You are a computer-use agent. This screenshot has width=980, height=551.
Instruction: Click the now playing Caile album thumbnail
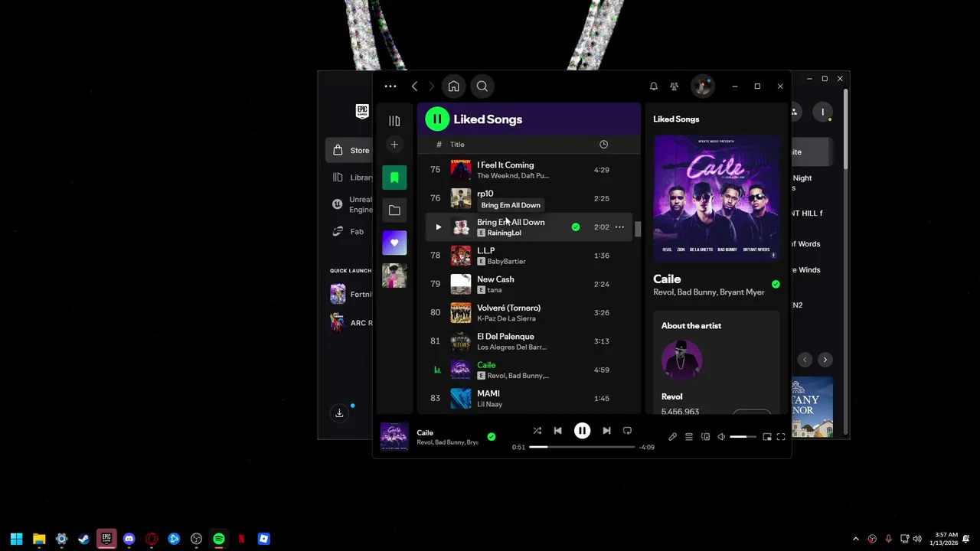tap(394, 437)
